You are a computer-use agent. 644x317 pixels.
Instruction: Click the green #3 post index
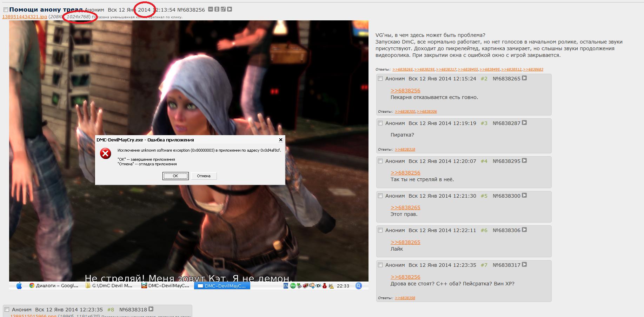point(484,123)
